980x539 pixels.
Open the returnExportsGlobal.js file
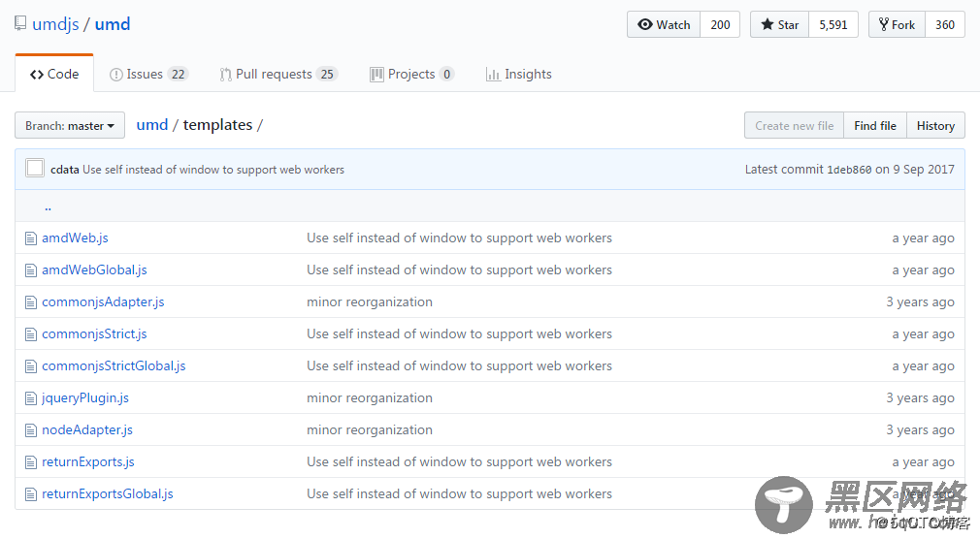(108, 494)
